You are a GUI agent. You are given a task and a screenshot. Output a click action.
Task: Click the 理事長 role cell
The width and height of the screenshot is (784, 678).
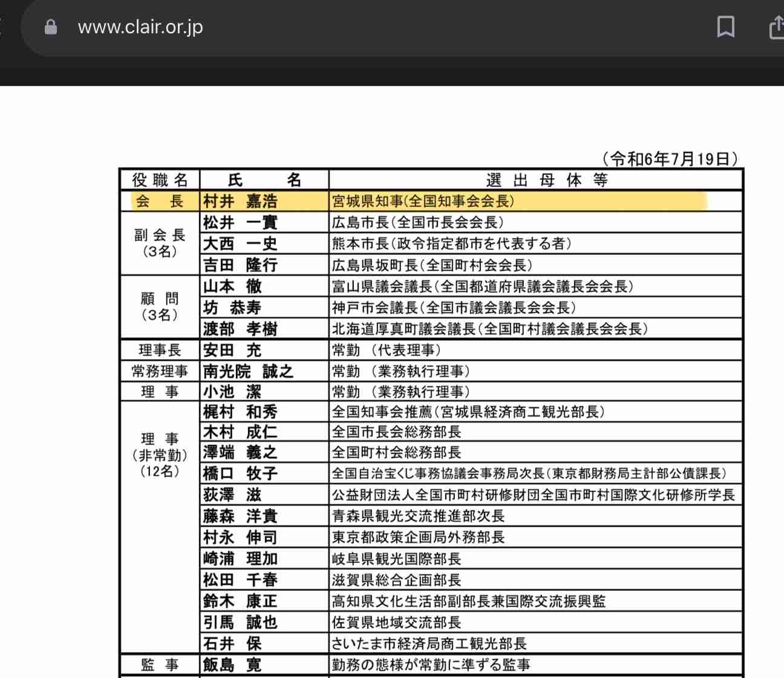(x=160, y=350)
